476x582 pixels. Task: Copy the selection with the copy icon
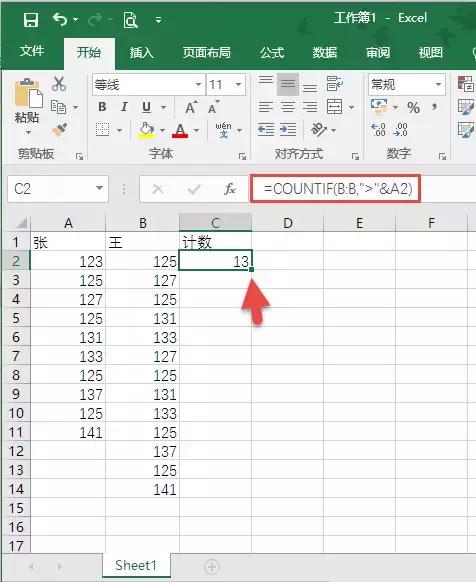58,107
